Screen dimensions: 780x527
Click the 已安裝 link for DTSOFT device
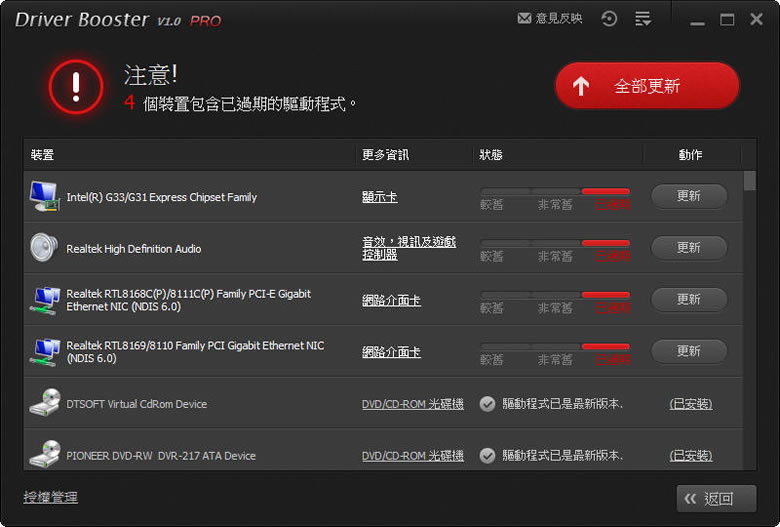coord(690,404)
